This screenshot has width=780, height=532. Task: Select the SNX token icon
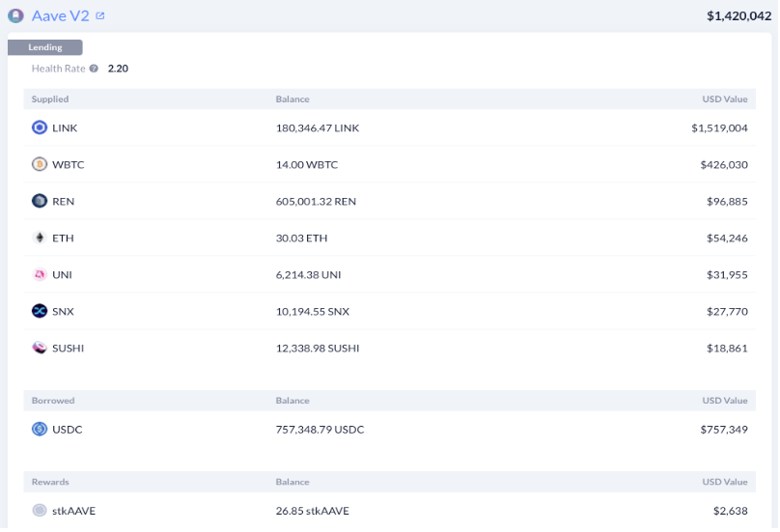pos(40,311)
